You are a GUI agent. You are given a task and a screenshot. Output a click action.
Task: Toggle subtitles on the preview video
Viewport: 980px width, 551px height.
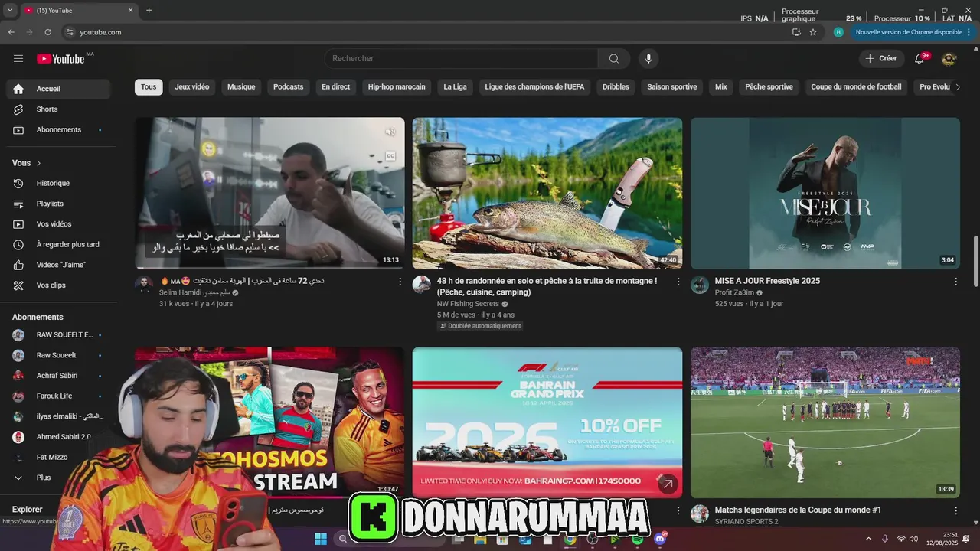[x=390, y=156]
